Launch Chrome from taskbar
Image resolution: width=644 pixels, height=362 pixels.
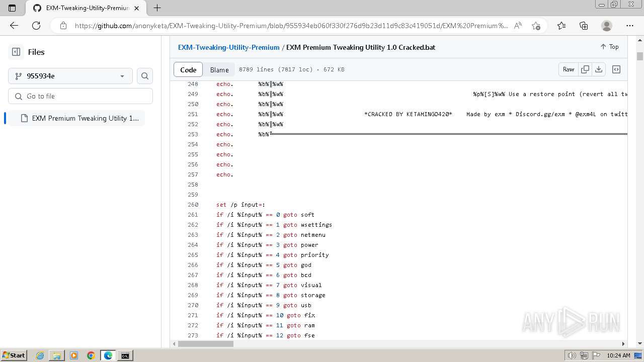click(x=91, y=355)
